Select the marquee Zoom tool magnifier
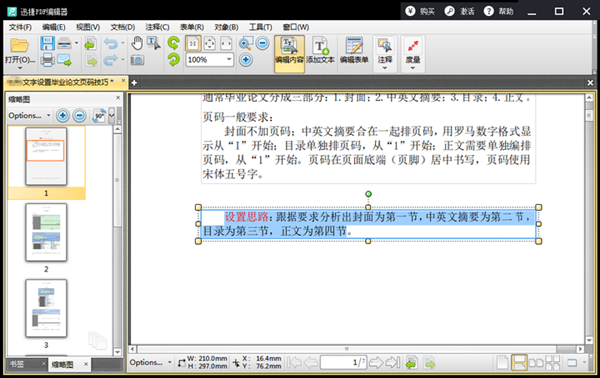Screen dimensions: 600x378 (x=246, y=43)
